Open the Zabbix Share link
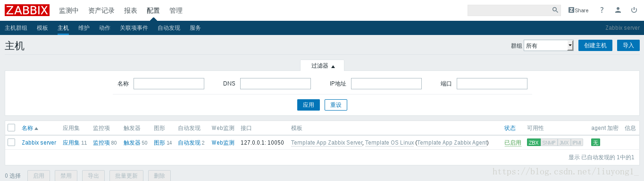 point(578,10)
